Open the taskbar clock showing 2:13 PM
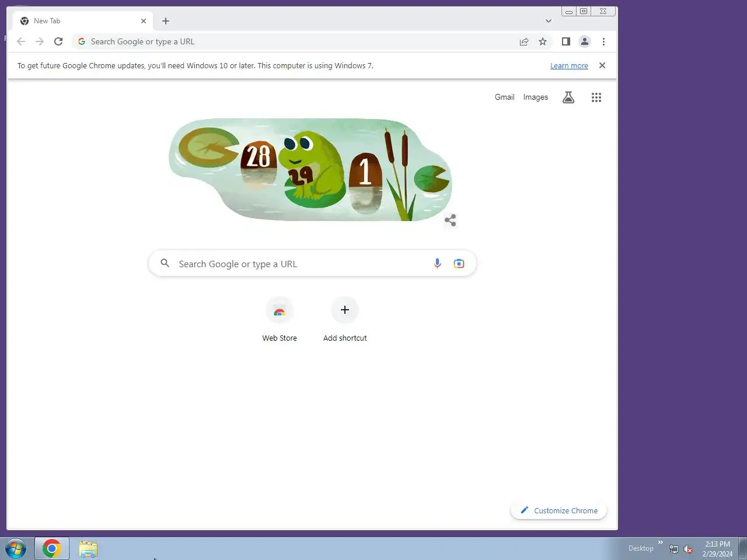The height and width of the screenshot is (560, 747). [717, 549]
